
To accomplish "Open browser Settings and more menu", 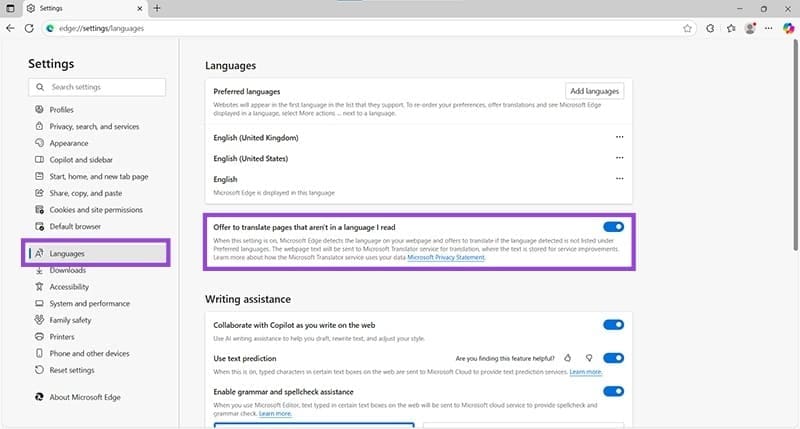I will point(770,28).
